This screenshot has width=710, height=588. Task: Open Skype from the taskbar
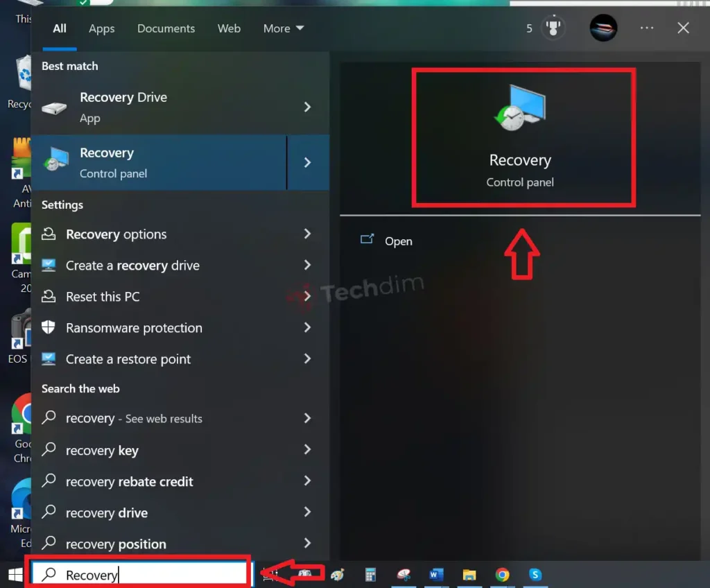click(535, 574)
